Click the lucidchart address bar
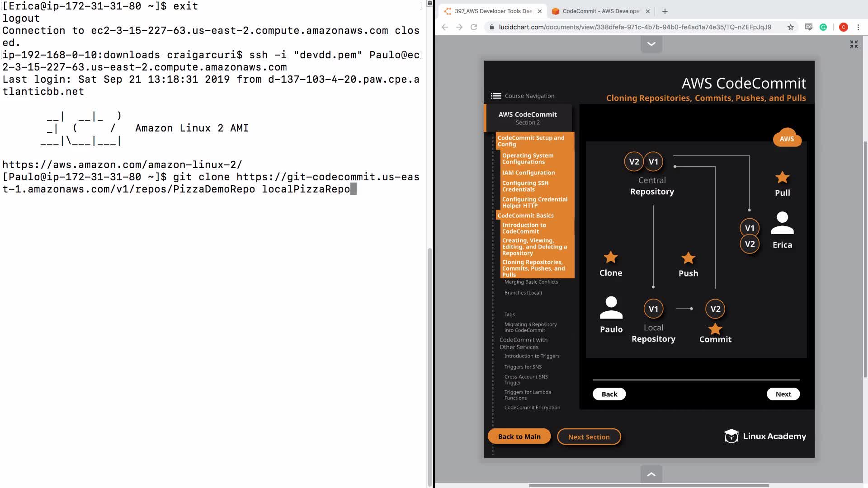The height and width of the screenshot is (488, 868). [635, 27]
